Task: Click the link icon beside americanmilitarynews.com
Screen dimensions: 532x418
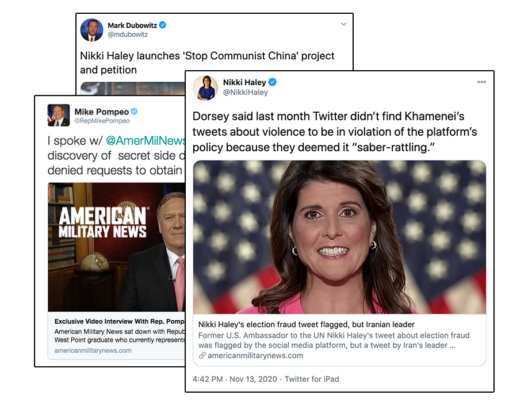Action: point(202,355)
